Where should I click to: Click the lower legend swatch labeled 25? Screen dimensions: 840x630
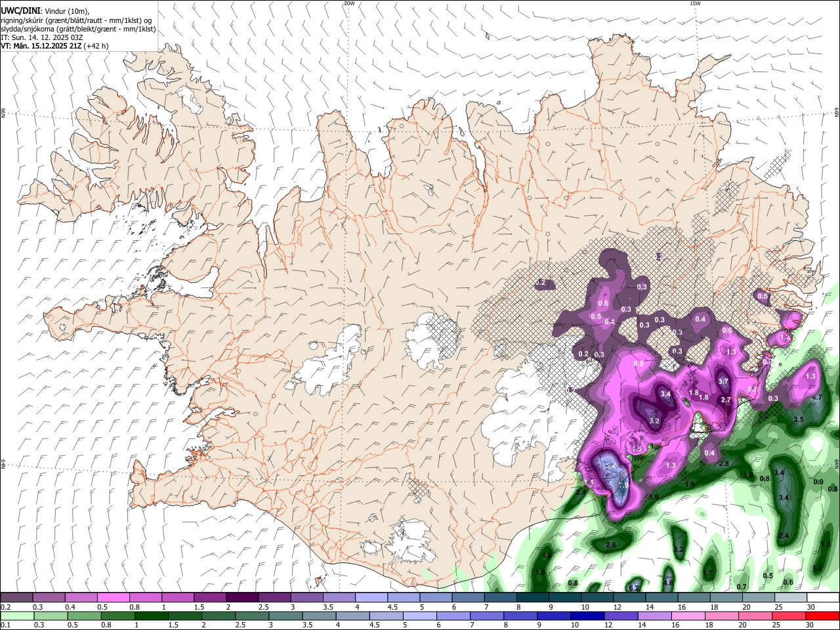789,616
